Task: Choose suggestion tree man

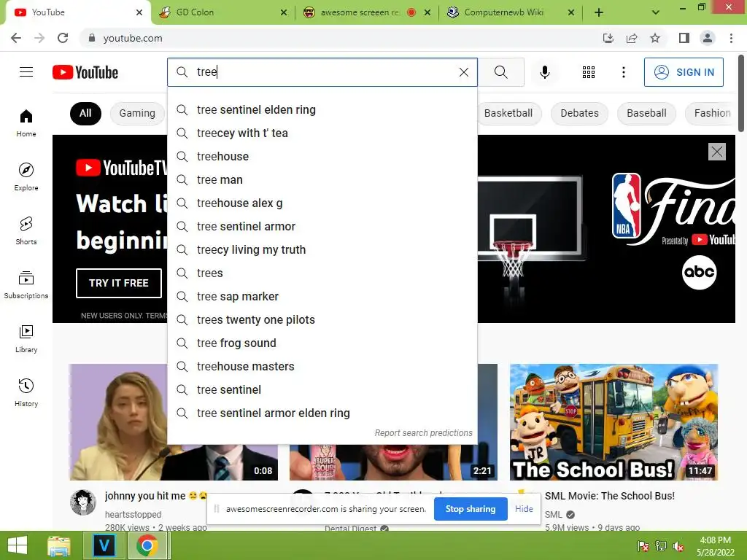Action: pos(322,179)
